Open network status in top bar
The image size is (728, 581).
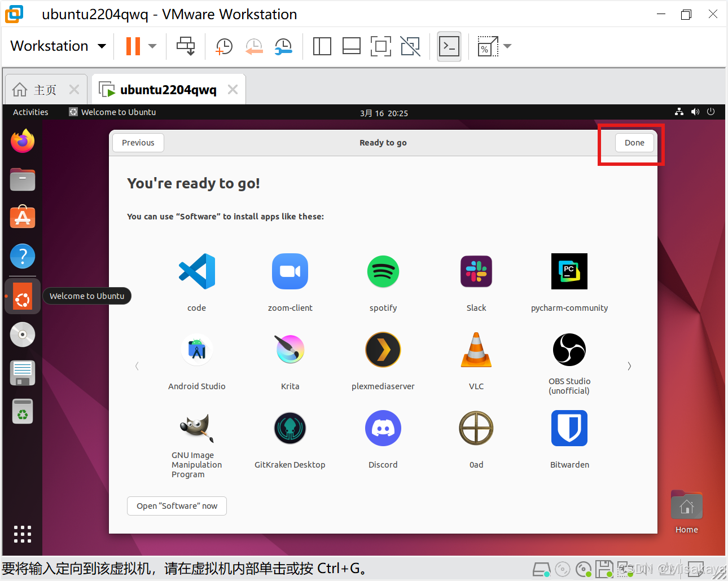point(679,112)
